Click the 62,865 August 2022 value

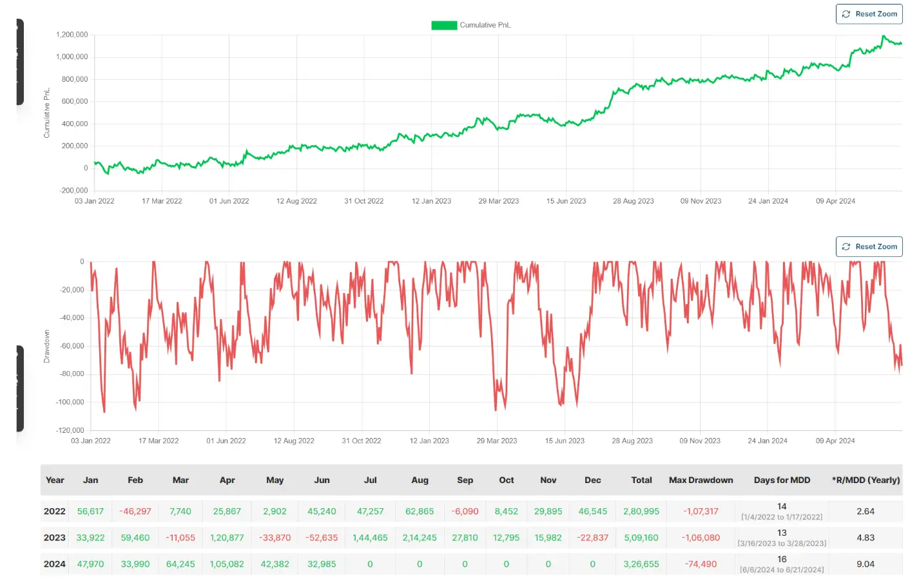coord(420,511)
